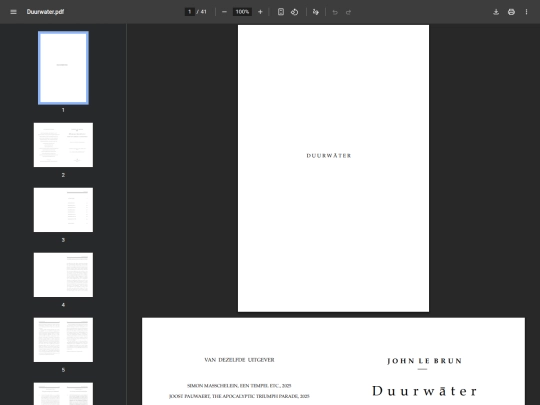Select page 5 thumbnail

(63, 340)
